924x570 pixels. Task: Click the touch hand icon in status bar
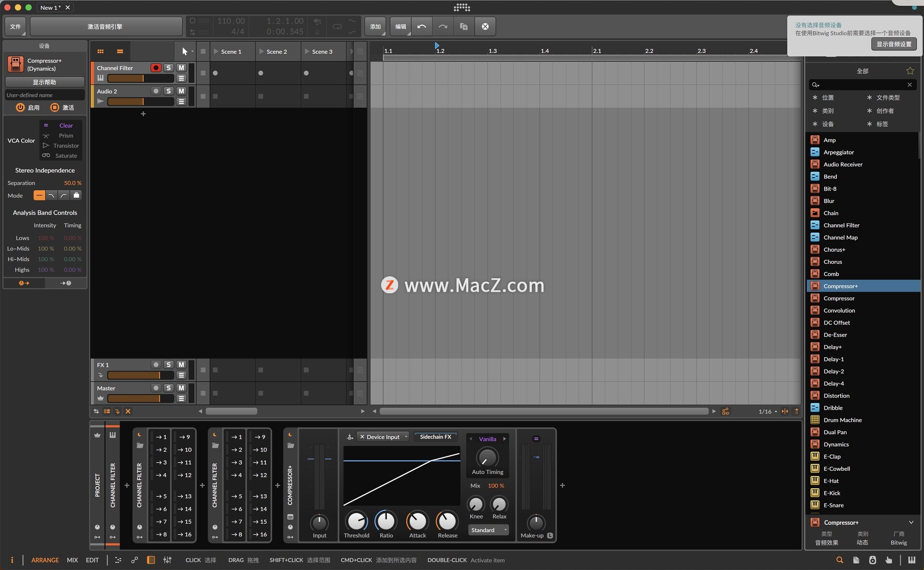(888, 560)
